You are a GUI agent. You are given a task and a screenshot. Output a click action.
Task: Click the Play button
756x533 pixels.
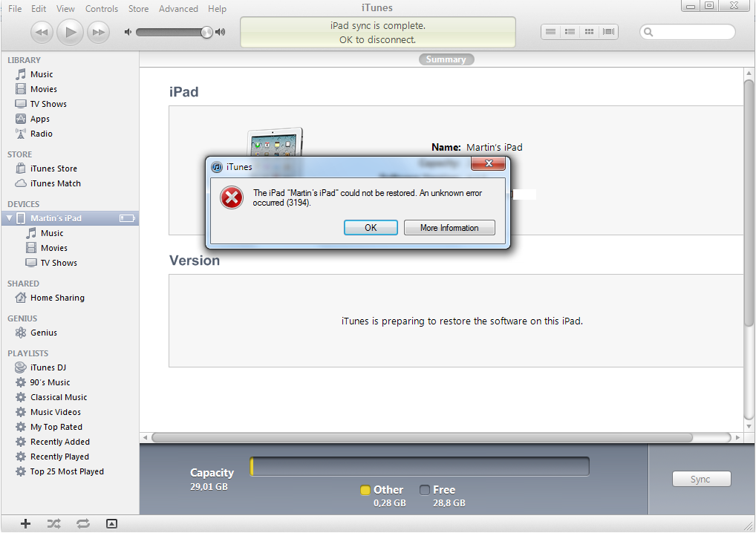pos(71,32)
